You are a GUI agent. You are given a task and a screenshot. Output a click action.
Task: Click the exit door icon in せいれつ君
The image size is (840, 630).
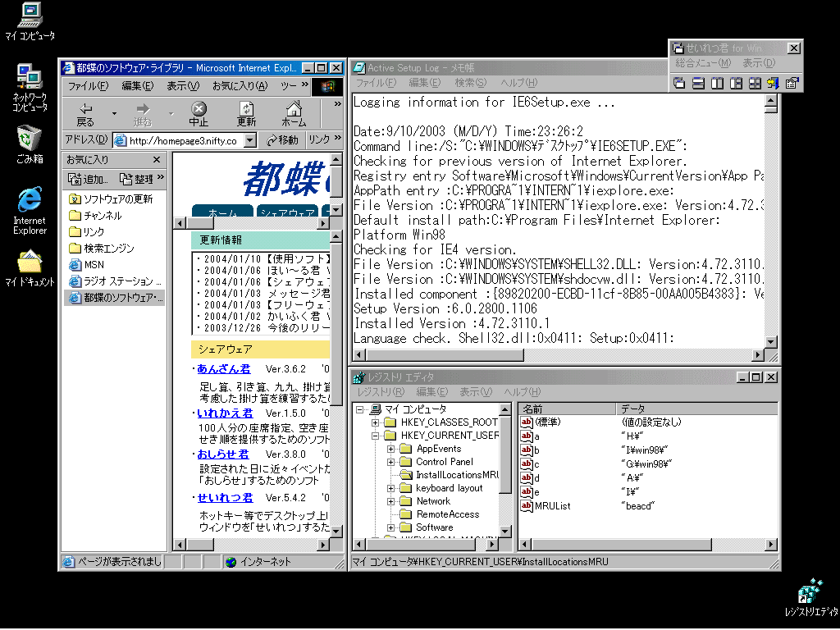[773, 83]
